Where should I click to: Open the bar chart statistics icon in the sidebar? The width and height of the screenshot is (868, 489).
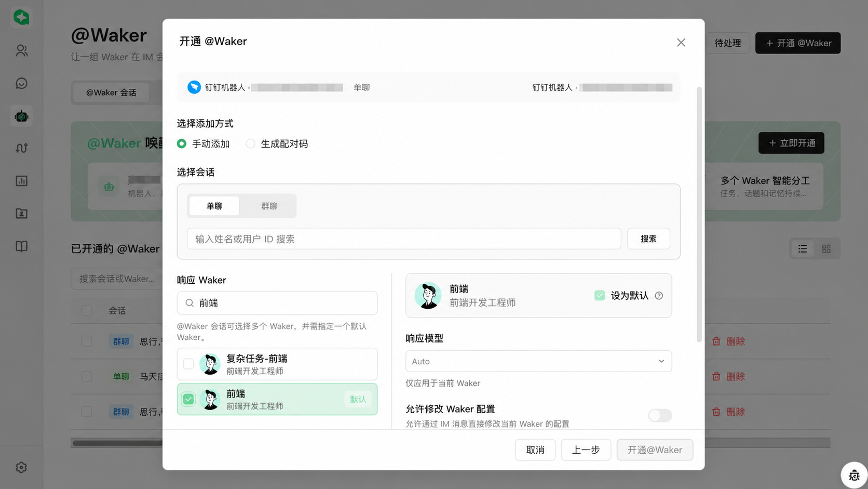[21, 181]
